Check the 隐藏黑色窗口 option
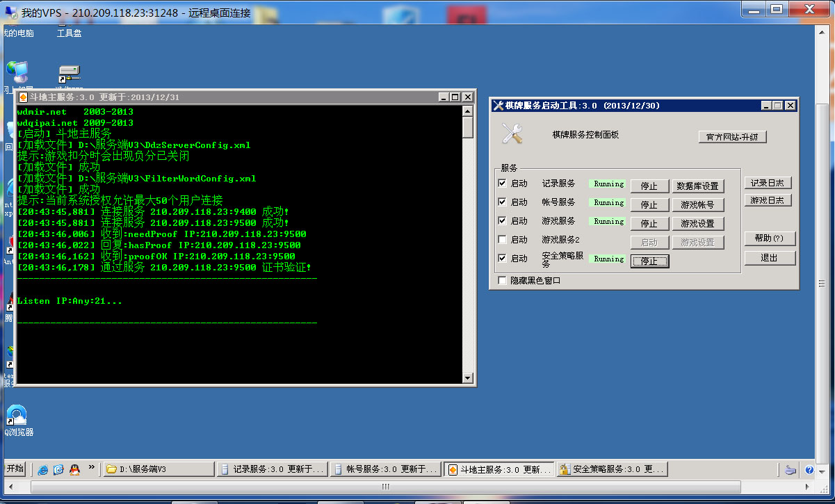The height and width of the screenshot is (504, 835). click(503, 281)
